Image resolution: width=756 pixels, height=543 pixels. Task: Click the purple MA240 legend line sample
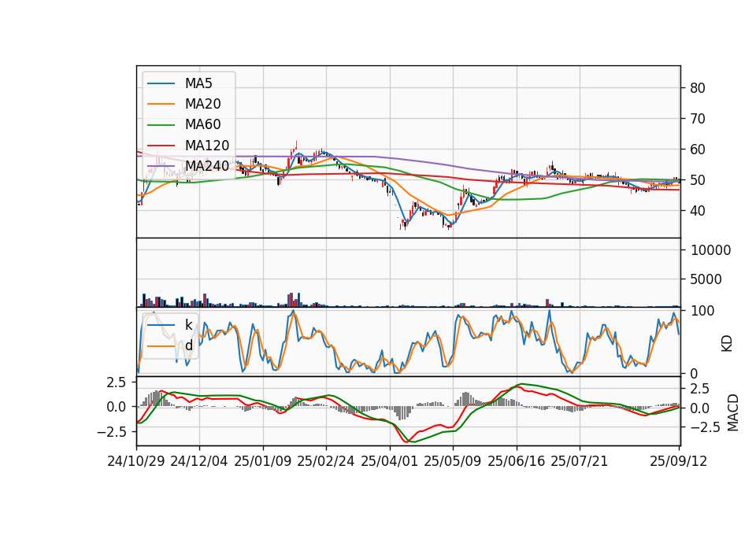coord(161,166)
